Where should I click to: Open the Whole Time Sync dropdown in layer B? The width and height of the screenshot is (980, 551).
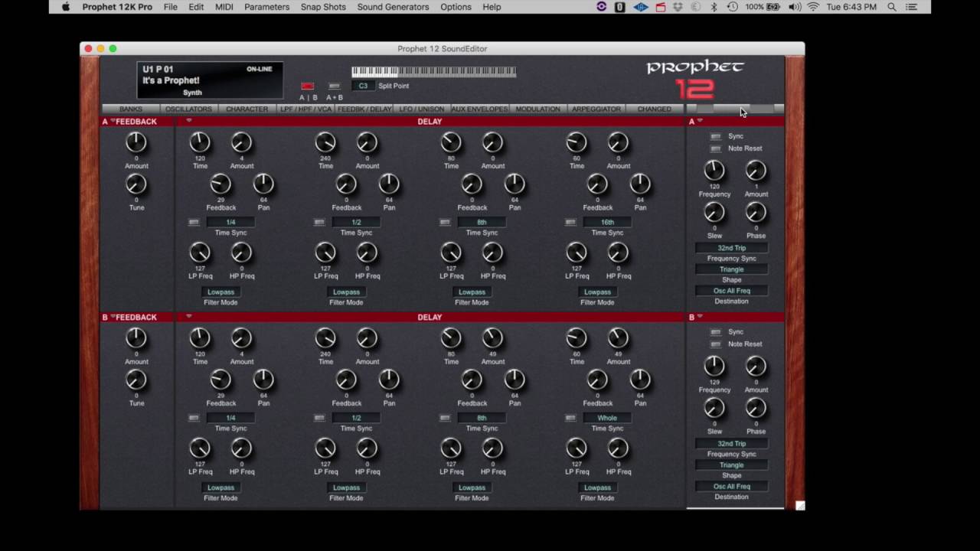coord(607,419)
